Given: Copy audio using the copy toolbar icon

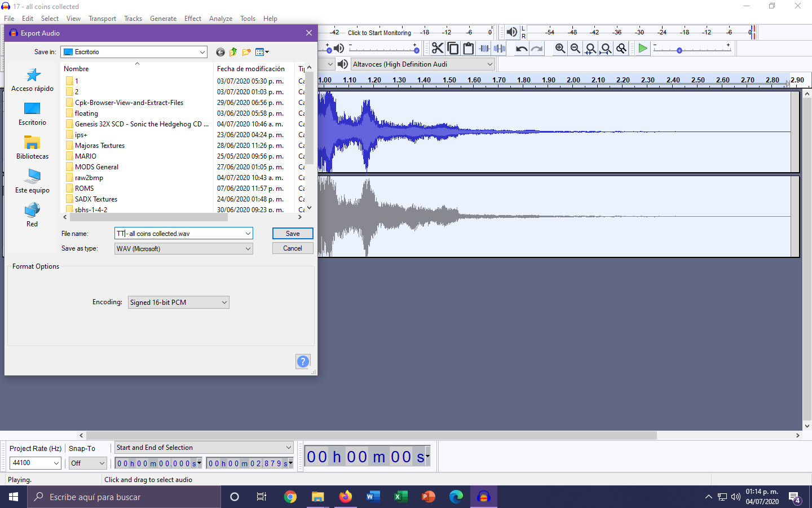Looking at the screenshot, I should click(453, 48).
